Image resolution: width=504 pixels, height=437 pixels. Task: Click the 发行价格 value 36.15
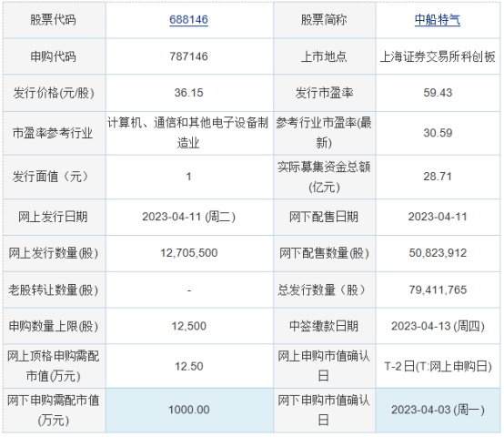pos(188,93)
